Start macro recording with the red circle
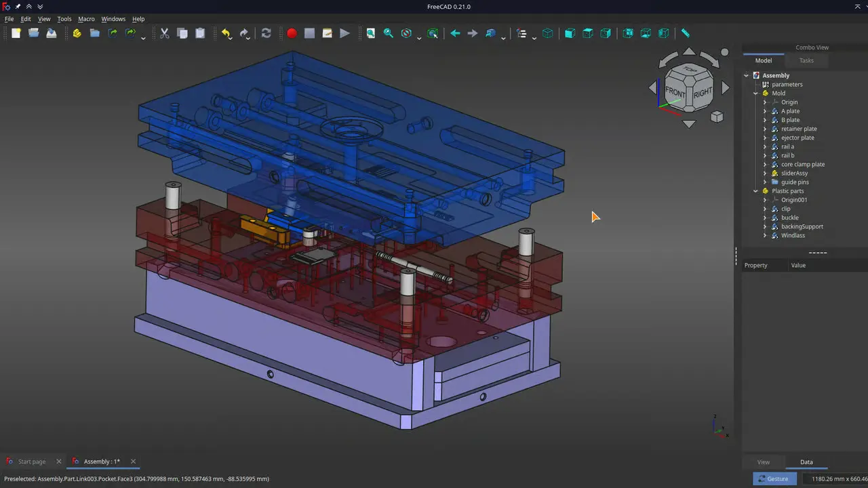The height and width of the screenshot is (488, 868). [x=292, y=33]
